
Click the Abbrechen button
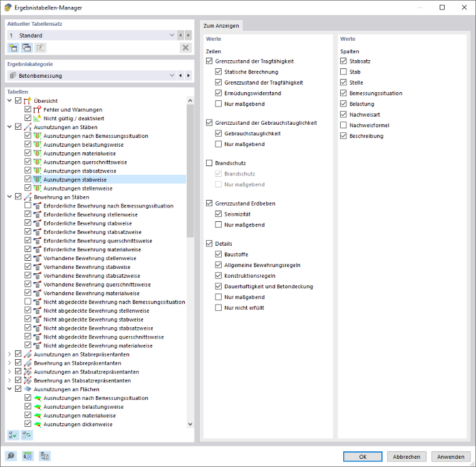pos(406,457)
